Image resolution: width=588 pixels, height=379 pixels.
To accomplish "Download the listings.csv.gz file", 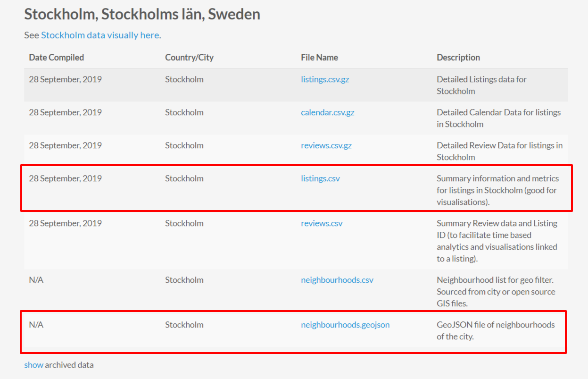I will (x=325, y=79).
